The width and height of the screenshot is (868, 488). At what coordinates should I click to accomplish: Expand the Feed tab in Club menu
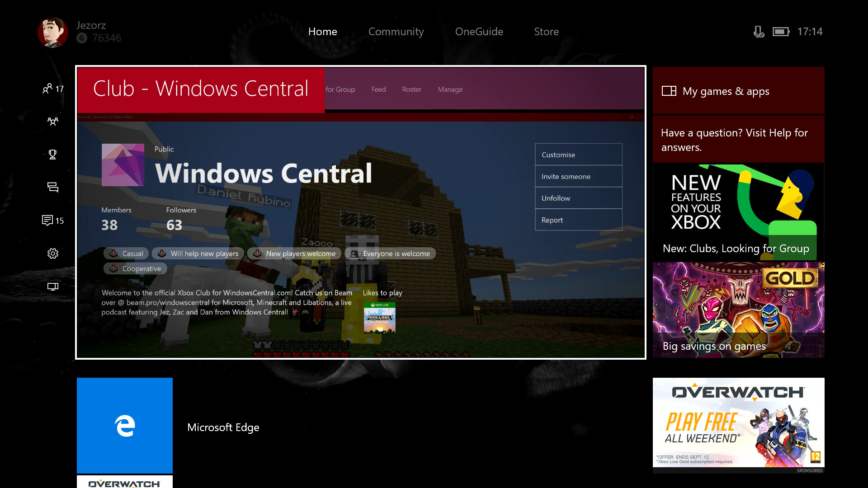(378, 89)
